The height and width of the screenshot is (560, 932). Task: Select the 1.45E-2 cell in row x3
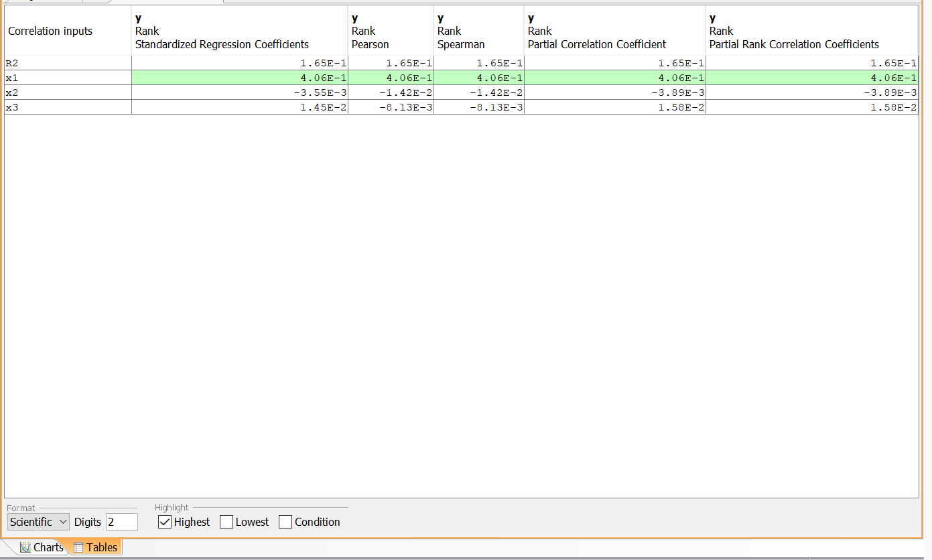tap(240, 107)
